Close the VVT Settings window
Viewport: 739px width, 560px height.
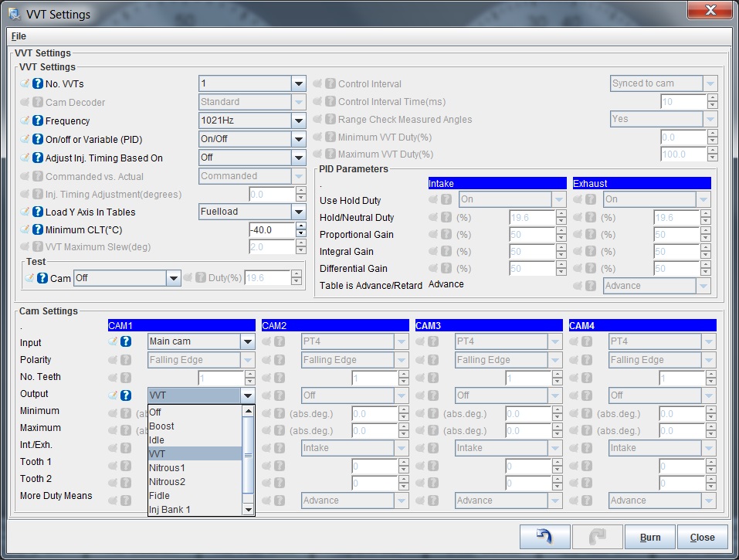(x=710, y=10)
